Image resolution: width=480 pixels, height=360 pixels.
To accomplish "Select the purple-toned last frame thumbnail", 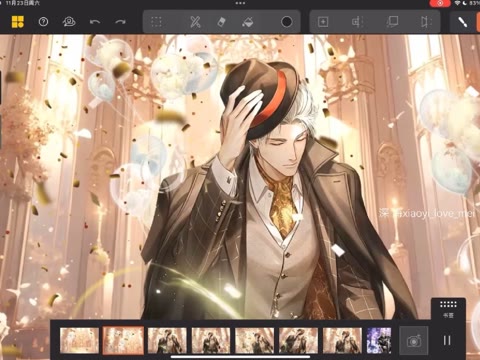I will pos(379,340).
